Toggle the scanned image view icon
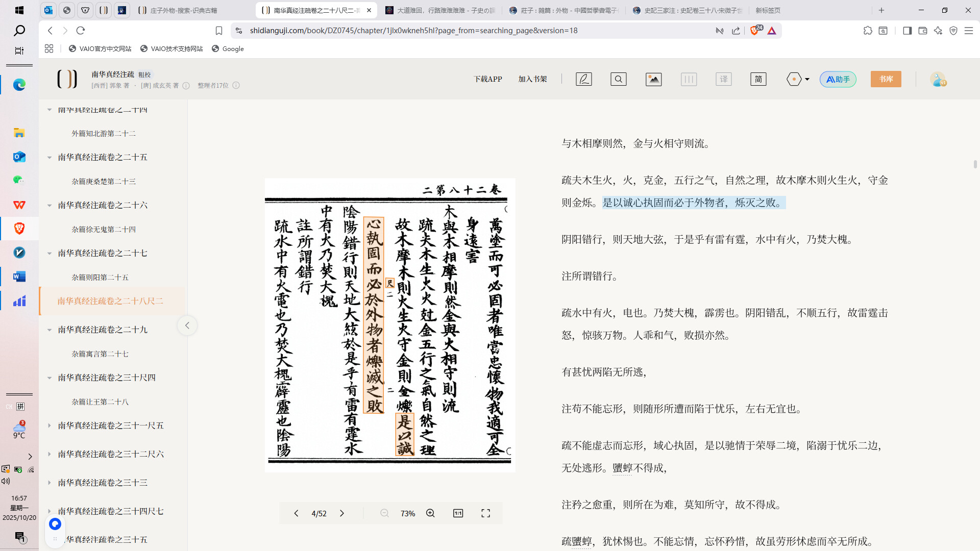The image size is (980, 551). [653, 79]
